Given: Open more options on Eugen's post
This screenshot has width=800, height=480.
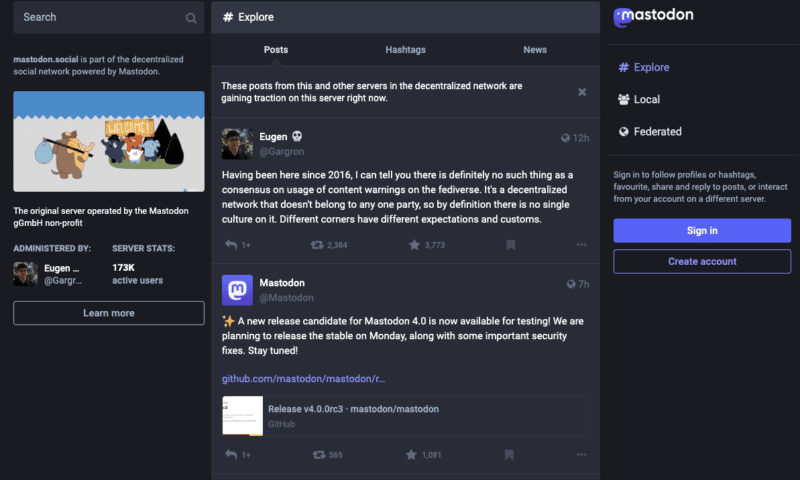Looking at the screenshot, I should point(581,245).
